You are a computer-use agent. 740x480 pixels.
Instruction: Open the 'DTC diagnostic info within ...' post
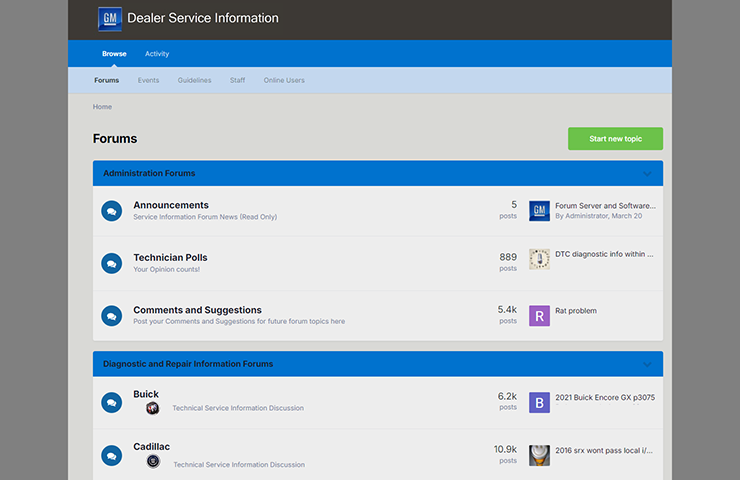point(604,254)
